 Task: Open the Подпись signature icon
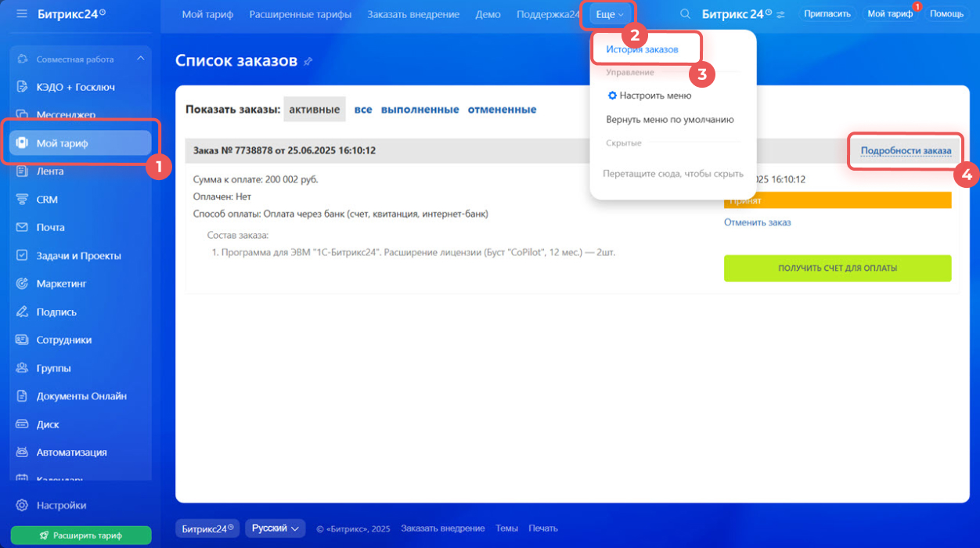[x=23, y=312]
